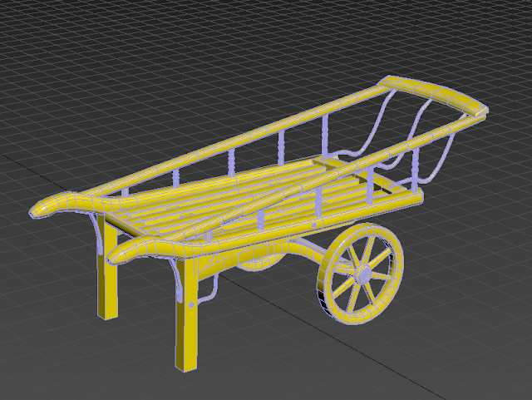Click the center hub of the cart wheel

click(364, 274)
